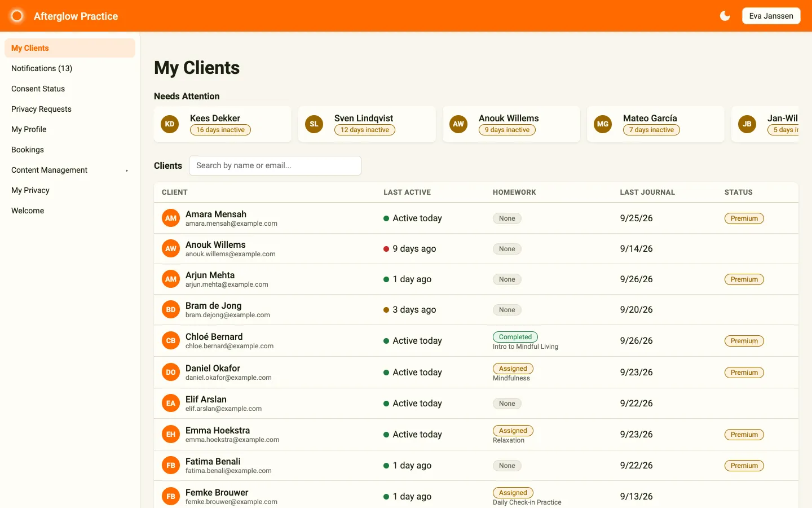
Task: Expand the Content Management submenu arrow
Action: coord(127,170)
